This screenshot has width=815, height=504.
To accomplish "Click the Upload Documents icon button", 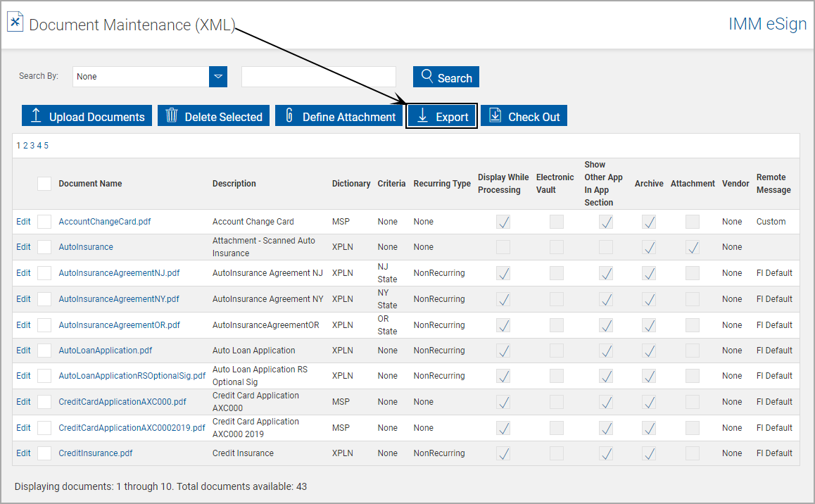I will tap(35, 115).
